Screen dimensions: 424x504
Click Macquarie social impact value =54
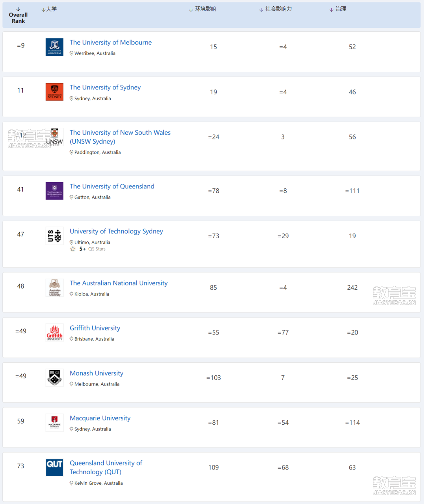click(x=283, y=423)
